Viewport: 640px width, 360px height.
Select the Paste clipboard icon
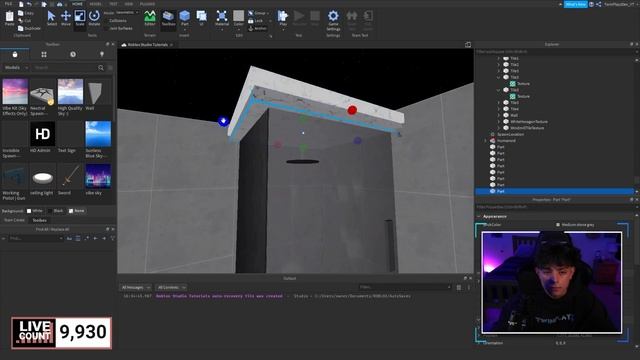click(9, 17)
